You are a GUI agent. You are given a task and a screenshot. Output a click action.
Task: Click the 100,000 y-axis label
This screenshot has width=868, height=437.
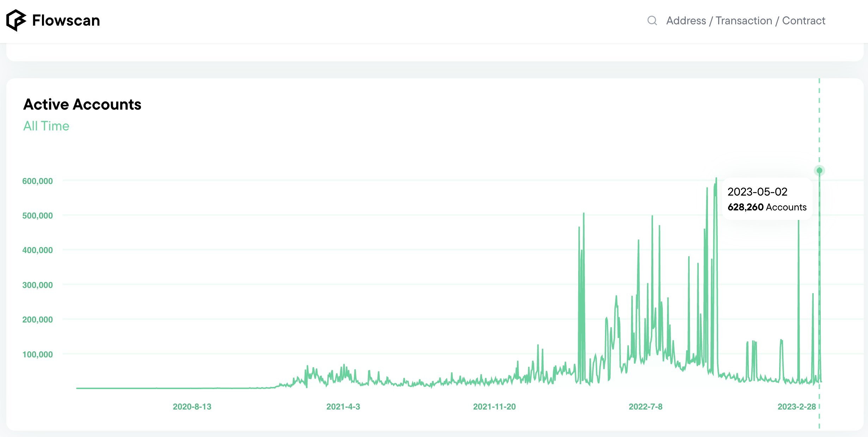click(x=37, y=354)
